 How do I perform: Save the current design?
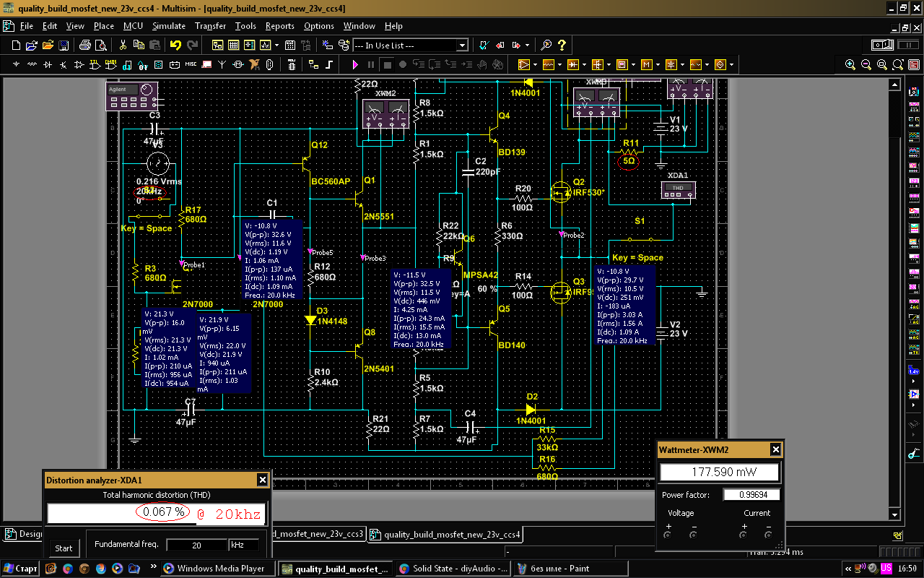[x=64, y=45]
